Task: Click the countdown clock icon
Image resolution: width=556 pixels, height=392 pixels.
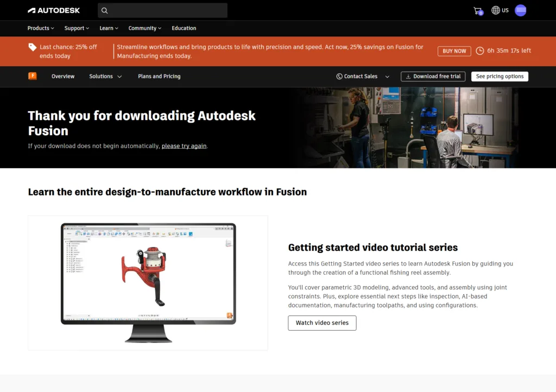Action: [x=480, y=50]
